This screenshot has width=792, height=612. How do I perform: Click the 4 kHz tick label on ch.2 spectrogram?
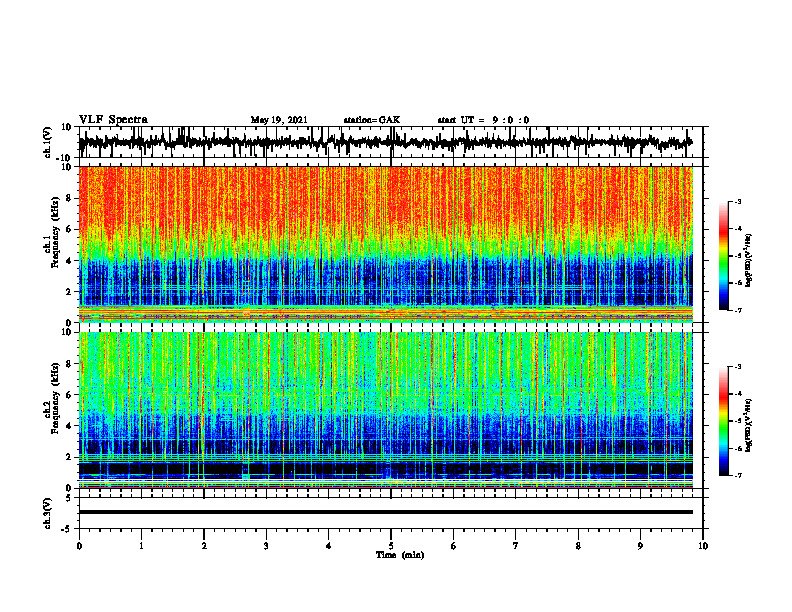pos(69,426)
